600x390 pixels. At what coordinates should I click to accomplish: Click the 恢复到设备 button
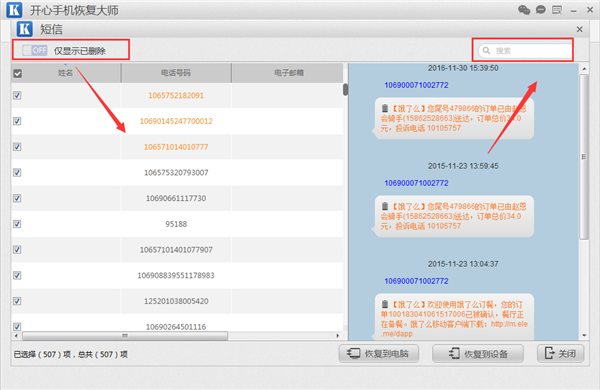[478, 353]
